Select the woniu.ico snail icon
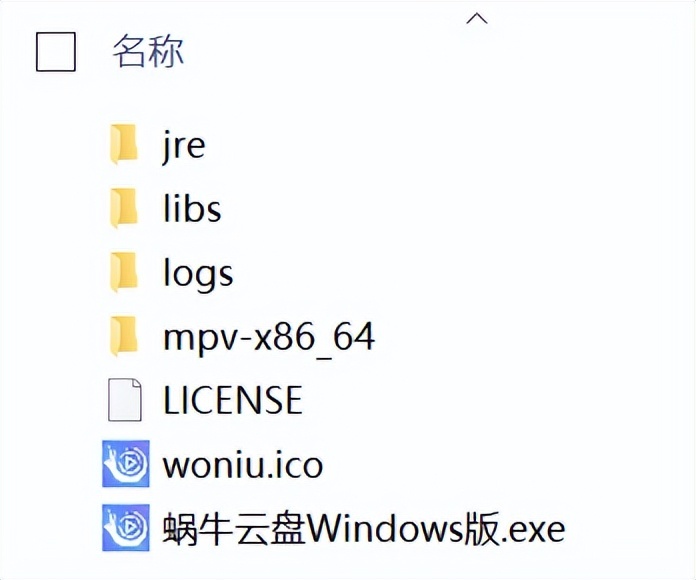 pos(126,463)
